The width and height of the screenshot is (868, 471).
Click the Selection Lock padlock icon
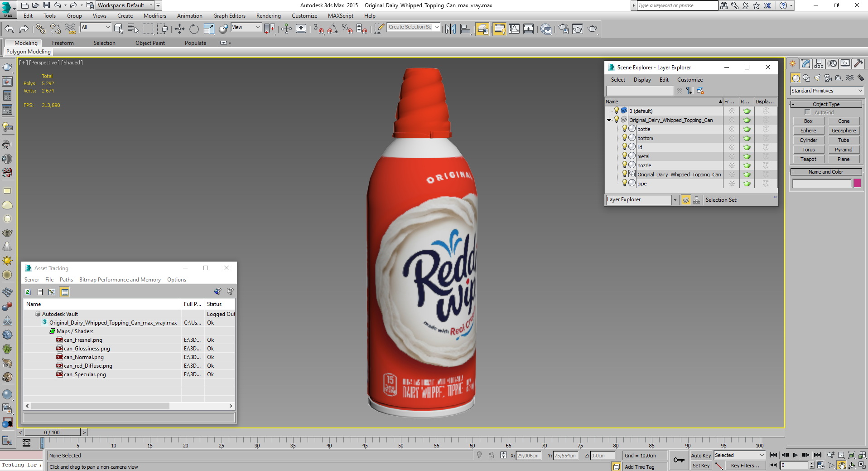tap(491, 455)
